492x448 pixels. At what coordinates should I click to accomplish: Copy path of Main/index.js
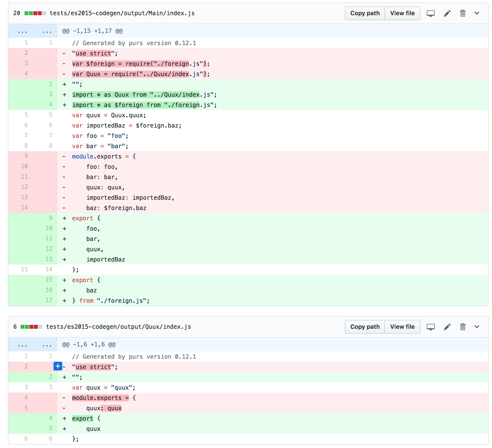[365, 13]
